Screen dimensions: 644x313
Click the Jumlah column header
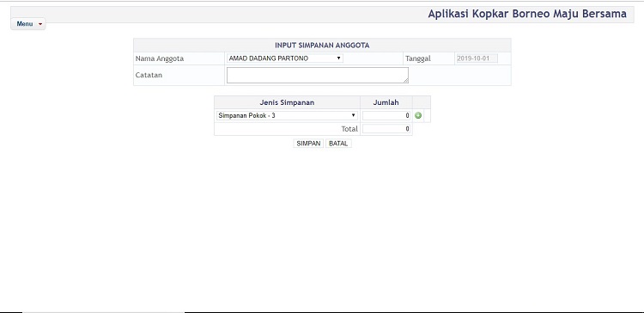click(386, 102)
